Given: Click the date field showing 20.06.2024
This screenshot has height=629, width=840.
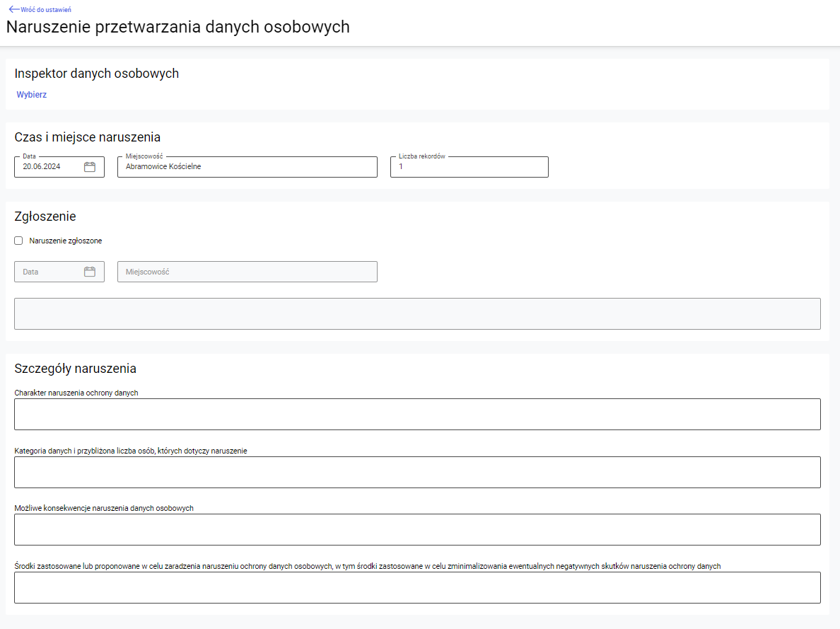Looking at the screenshot, I should point(49,167).
